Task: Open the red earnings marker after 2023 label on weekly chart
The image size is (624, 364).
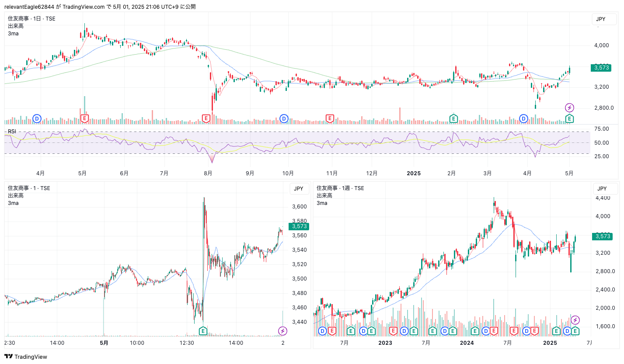Action: 393,331
